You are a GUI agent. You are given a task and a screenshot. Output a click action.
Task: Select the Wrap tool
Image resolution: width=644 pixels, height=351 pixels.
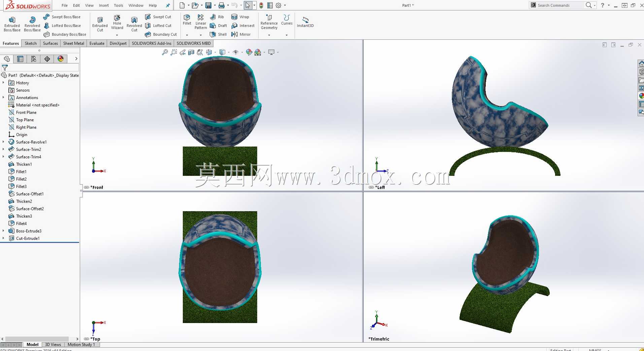coord(240,17)
